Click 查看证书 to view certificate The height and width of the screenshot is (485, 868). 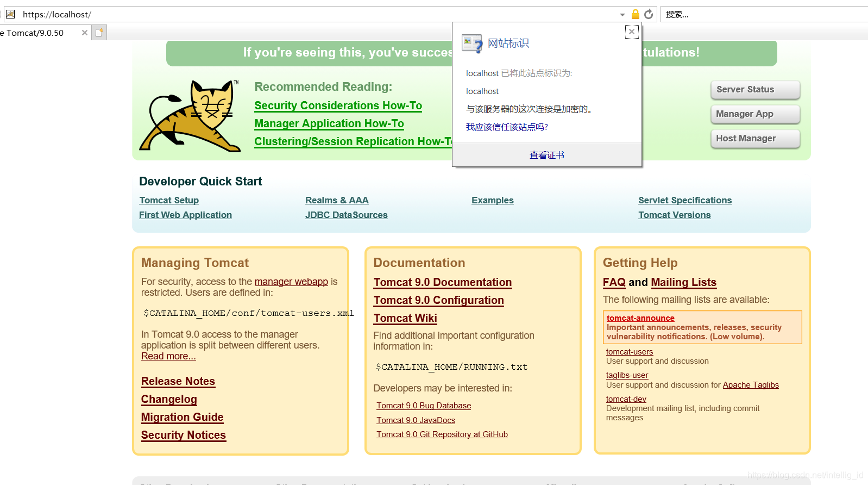click(547, 156)
